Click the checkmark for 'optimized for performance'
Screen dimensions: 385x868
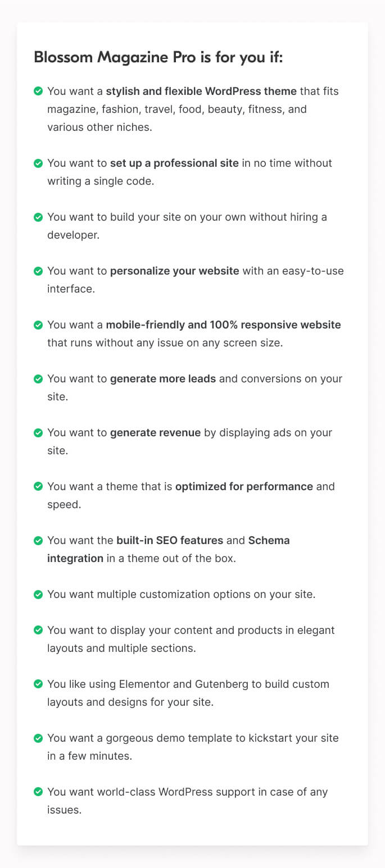click(38, 486)
